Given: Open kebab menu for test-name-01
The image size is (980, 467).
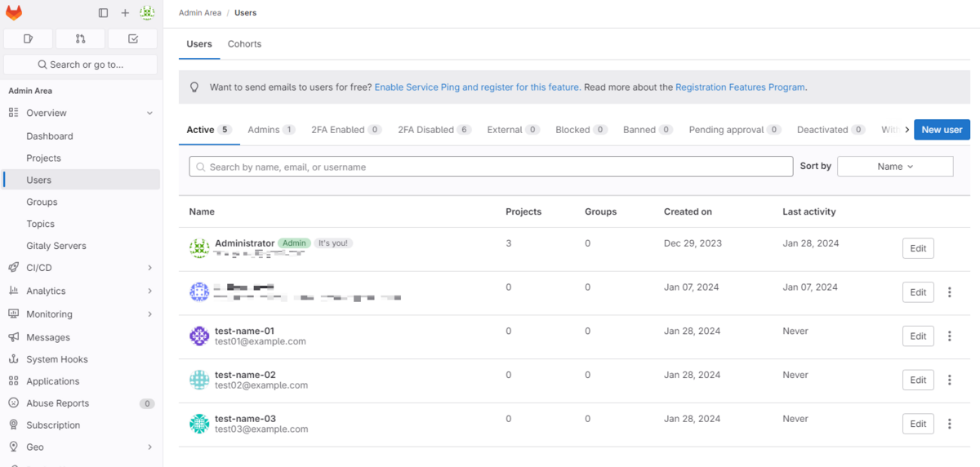Looking at the screenshot, I should [x=949, y=336].
